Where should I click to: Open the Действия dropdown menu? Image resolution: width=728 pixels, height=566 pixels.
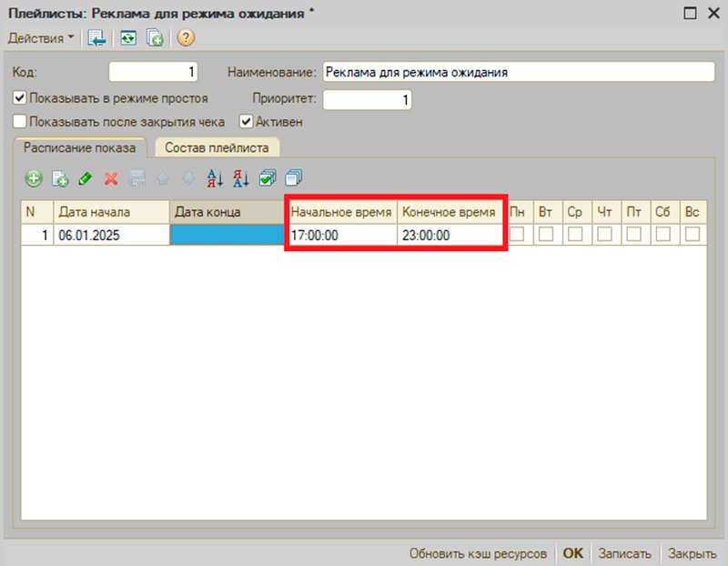[41, 38]
